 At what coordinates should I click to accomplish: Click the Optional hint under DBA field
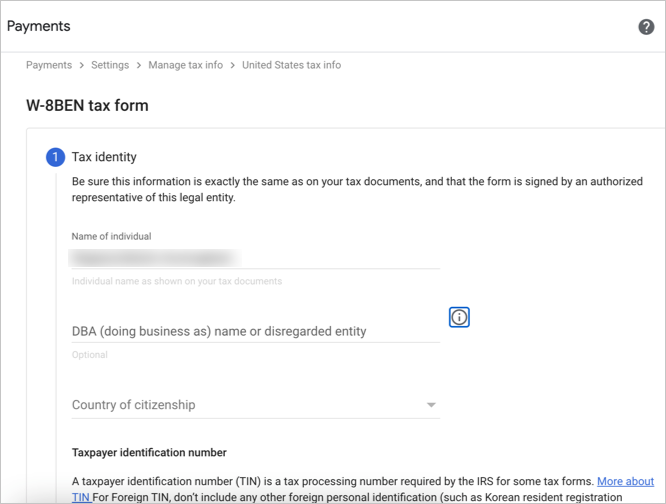89,355
